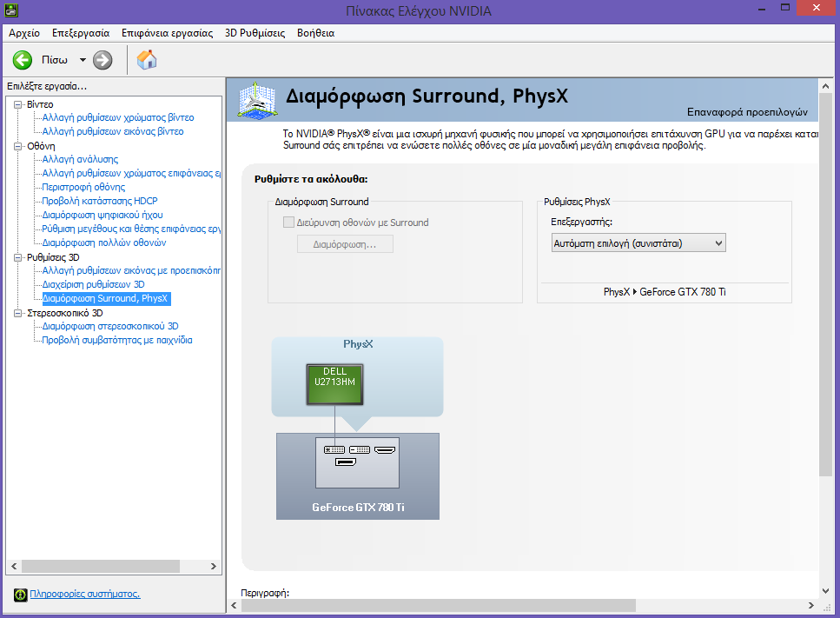Open Προβολή κατάστασης HDCP page
The image size is (840, 618).
(100, 201)
